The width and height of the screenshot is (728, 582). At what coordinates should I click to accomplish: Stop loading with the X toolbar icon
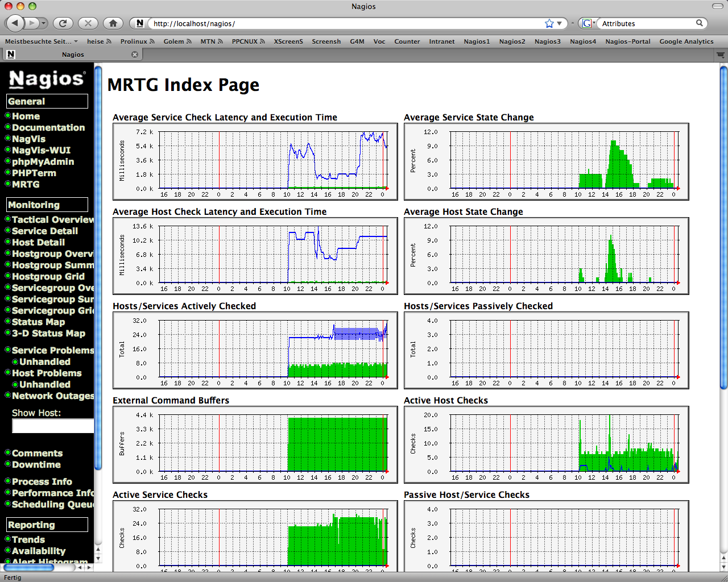(88, 23)
